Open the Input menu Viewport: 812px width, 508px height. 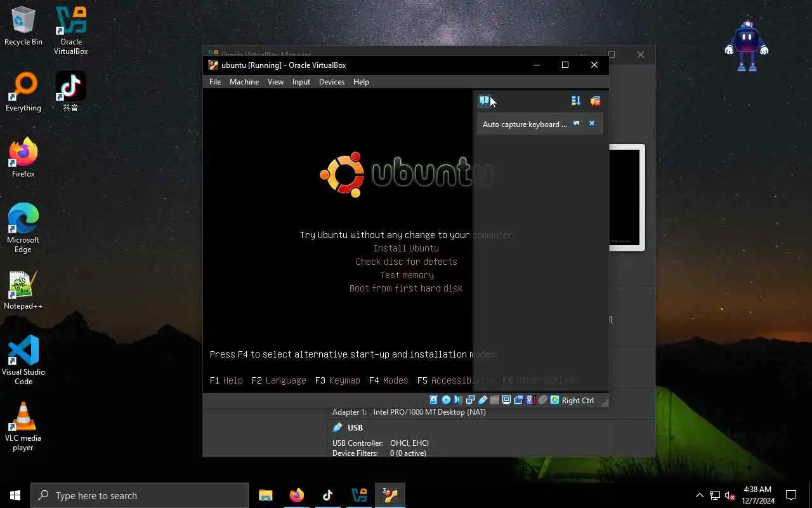[301, 81]
